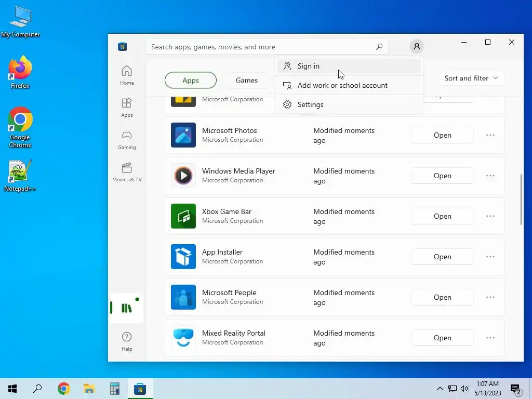Select the Microsoft Photos app name
532x399 pixels.
229,130
